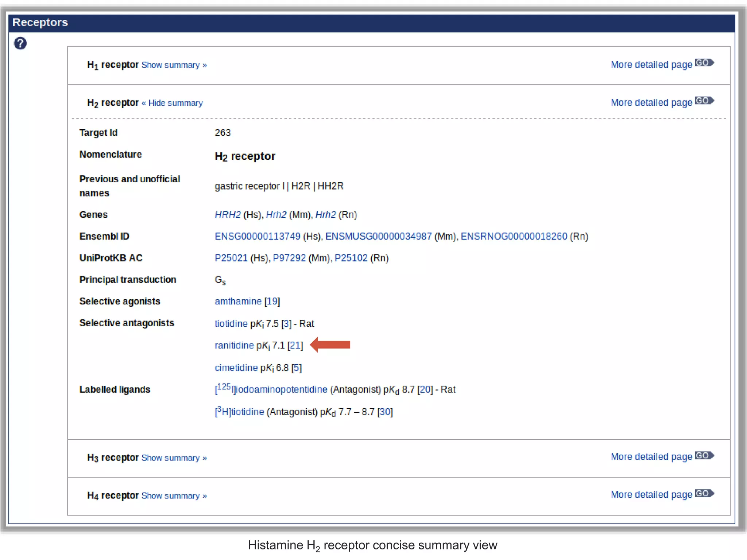Click GO icon for H4 receptor detailed page
The image size is (747, 560).
click(x=704, y=493)
